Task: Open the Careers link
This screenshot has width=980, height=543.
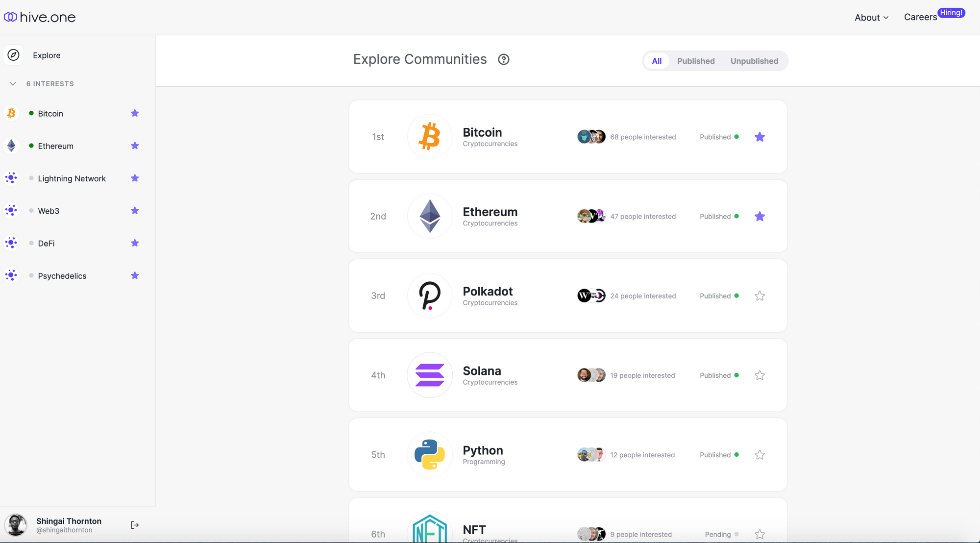Action: (920, 17)
